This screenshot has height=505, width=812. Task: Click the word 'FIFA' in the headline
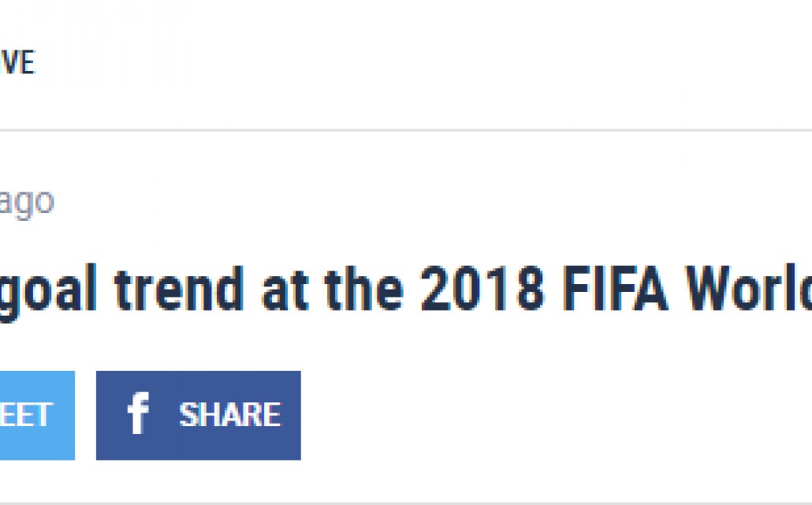click(x=615, y=288)
